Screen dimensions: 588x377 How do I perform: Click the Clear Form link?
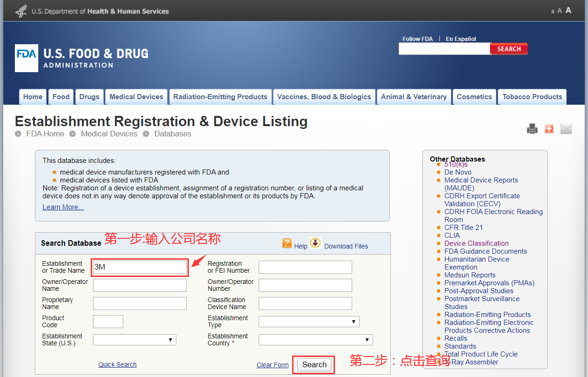pos(273,365)
